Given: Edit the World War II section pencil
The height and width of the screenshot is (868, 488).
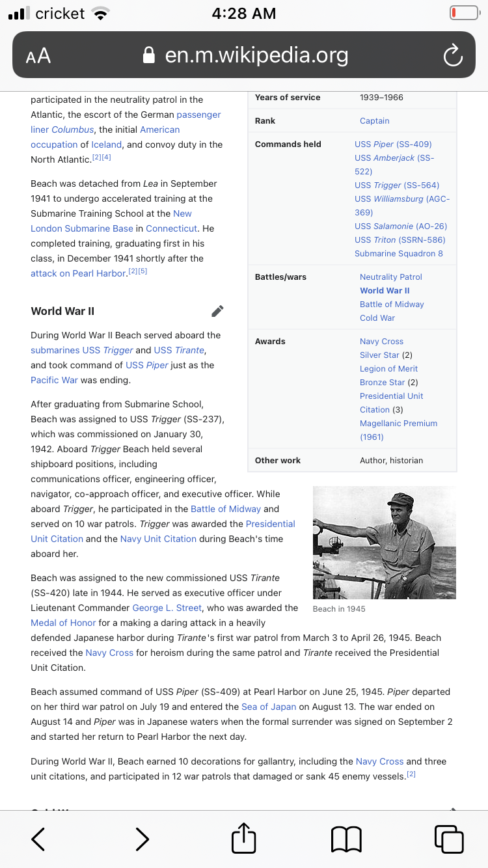Looking at the screenshot, I should pos(218,311).
